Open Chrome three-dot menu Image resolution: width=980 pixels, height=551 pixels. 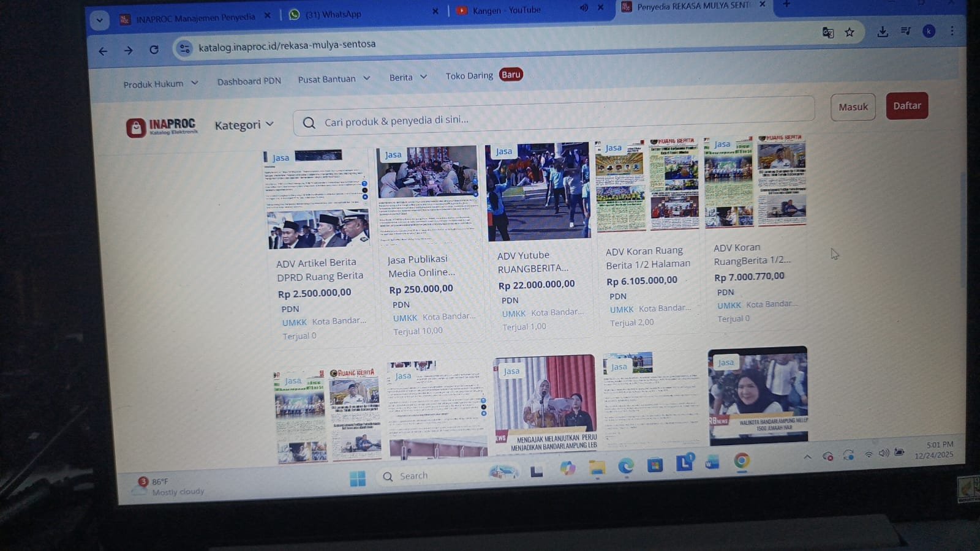pos(951,31)
